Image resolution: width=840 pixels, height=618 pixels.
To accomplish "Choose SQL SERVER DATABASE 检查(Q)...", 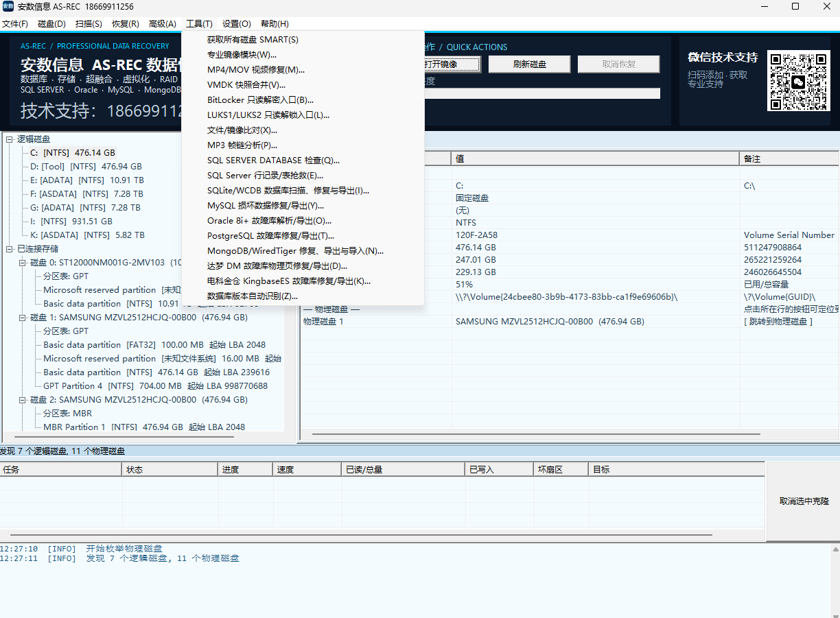I will pos(303,161).
